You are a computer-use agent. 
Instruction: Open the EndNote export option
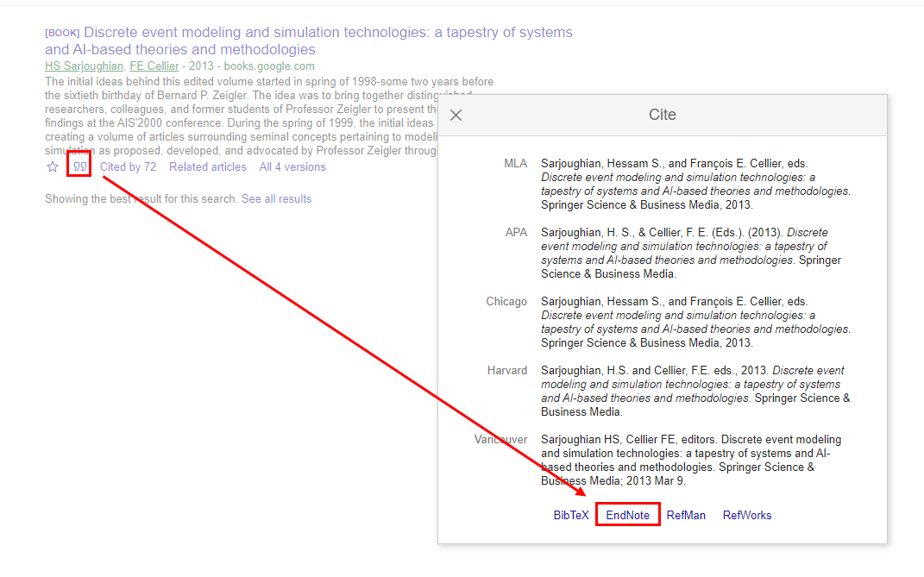pos(627,514)
